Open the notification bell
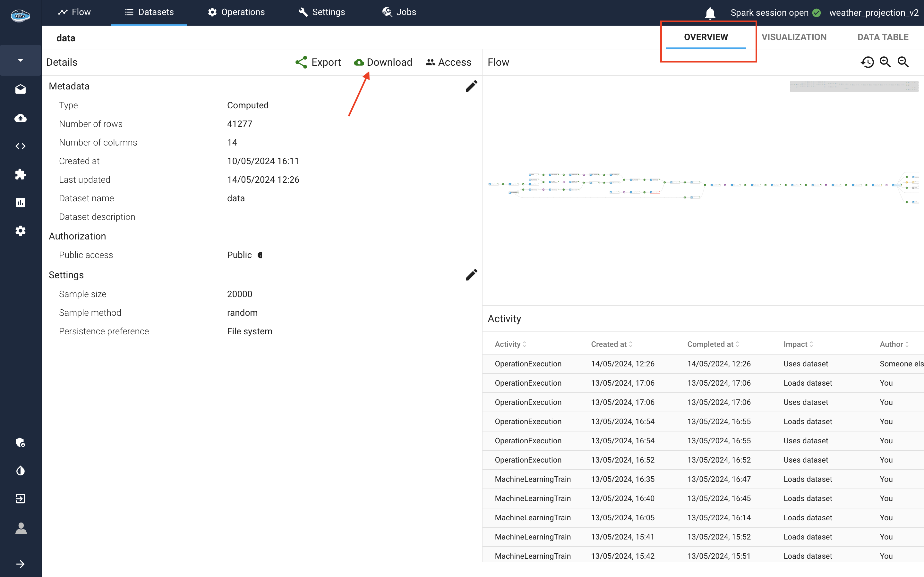 click(710, 13)
